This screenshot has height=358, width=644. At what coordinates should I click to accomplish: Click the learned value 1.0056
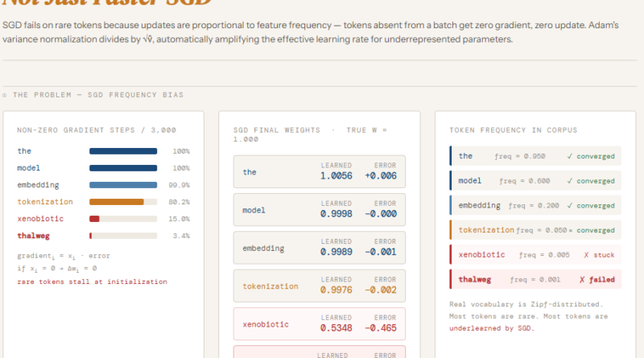click(336, 175)
